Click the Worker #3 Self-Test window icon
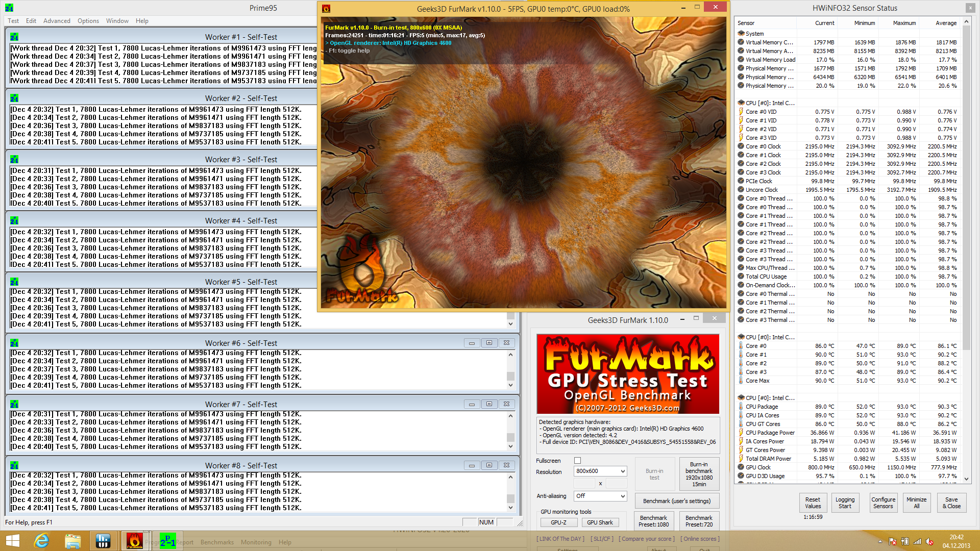Image resolution: width=980 pixels, height=551 pixels. click(x=14, y=160)
